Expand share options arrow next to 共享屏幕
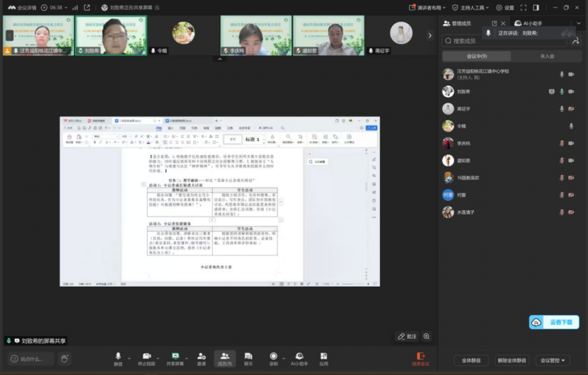The width and height of the screenshot is (588, 375). tap(186, 359)
